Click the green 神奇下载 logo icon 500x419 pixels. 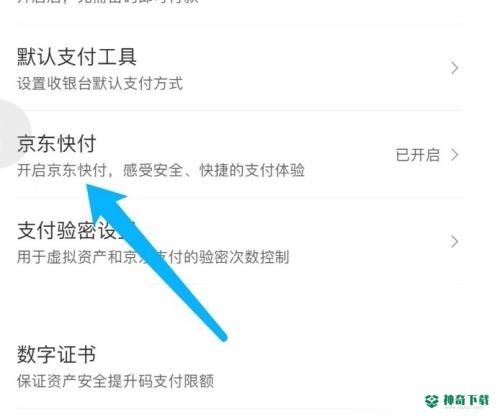pyautogui.click(x=432, y=400)
